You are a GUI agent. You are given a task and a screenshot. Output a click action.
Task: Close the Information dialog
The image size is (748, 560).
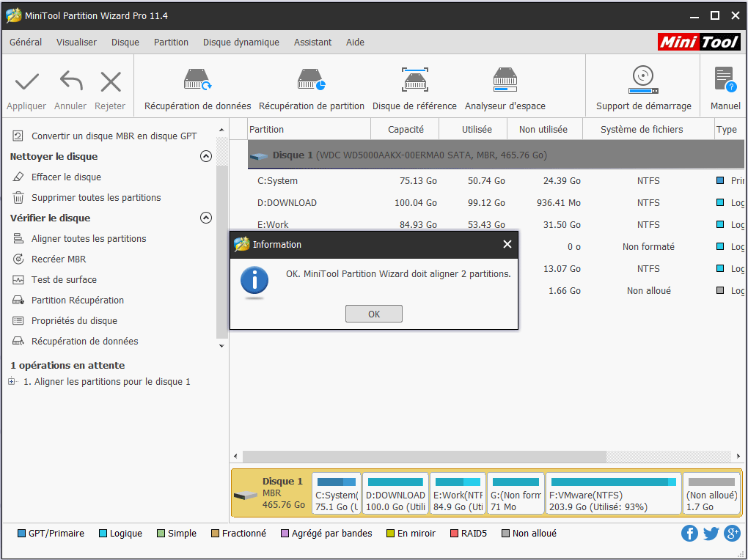point(507,244)
